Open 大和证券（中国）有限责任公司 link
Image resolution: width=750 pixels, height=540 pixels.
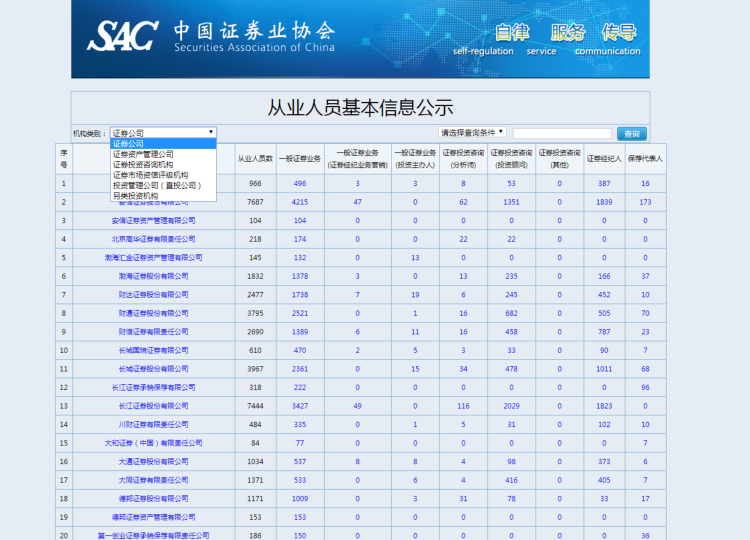coord(153,443)
